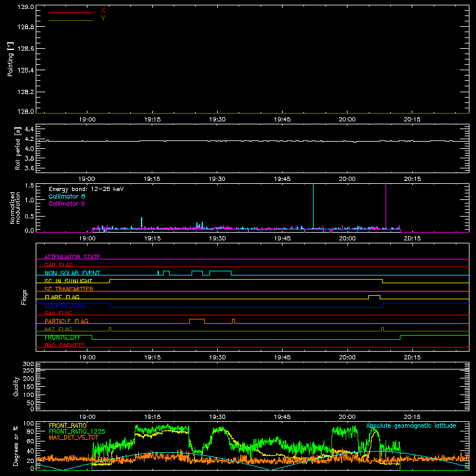This screenshot has height=476, width=476.
Task: Select the Y legend label
Action: pos(103,18)
